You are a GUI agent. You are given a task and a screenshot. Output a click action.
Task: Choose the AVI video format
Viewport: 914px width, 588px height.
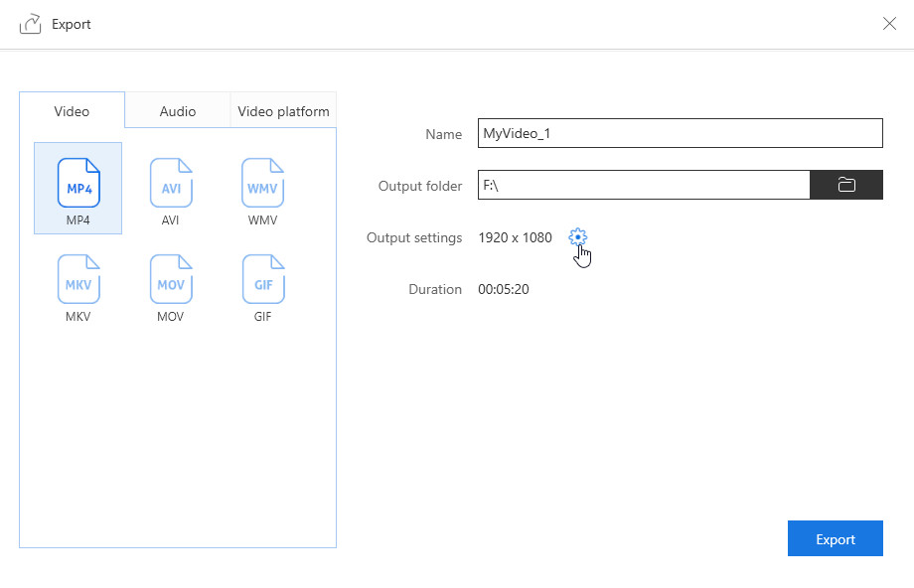tap(171, 183)
